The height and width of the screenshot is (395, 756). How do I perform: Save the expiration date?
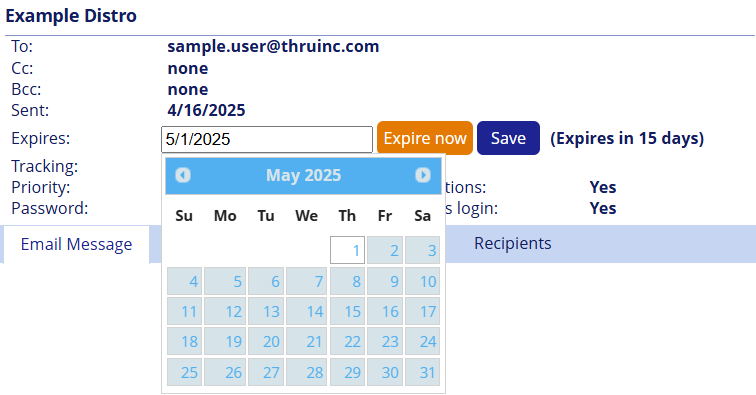[x=508, y=138]
